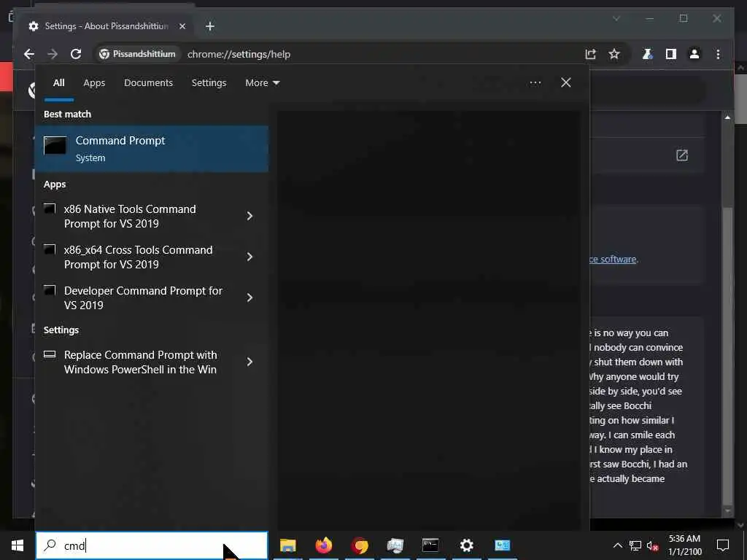
Task: Reload the browser page
Action: tap(76, 54)
